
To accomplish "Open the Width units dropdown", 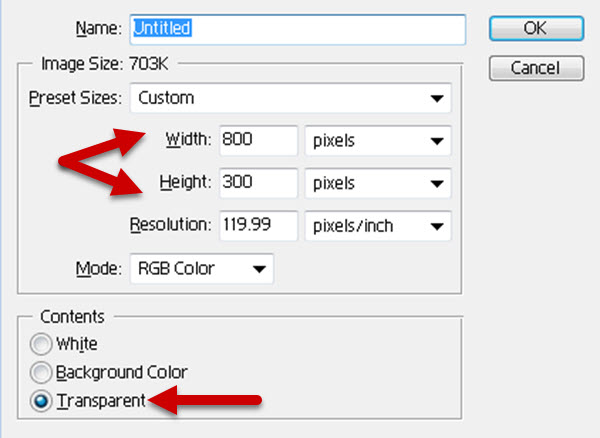I will click(x=378, y=140).
